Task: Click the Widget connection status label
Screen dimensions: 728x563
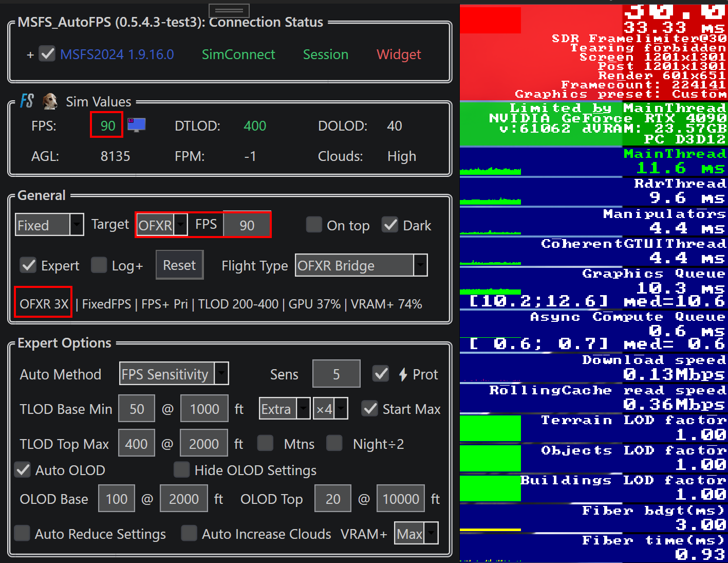Action: [x=399, y=55]
